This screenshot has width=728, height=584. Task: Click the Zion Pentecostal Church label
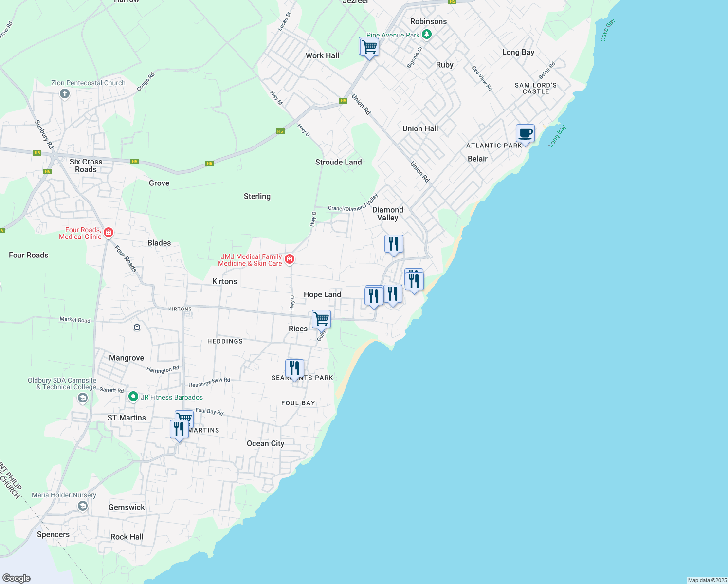88,83
